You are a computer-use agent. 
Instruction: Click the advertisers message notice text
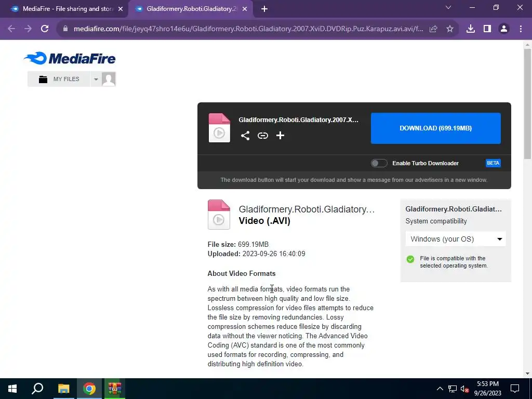click(354, 180)
